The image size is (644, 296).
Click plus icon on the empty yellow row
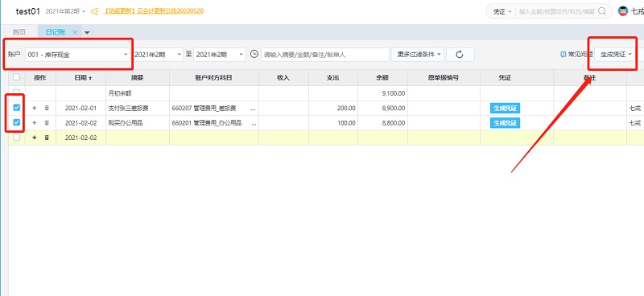(x=35, y=138)
